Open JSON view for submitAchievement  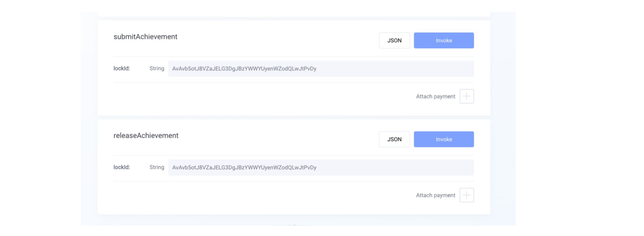point(394,40)
